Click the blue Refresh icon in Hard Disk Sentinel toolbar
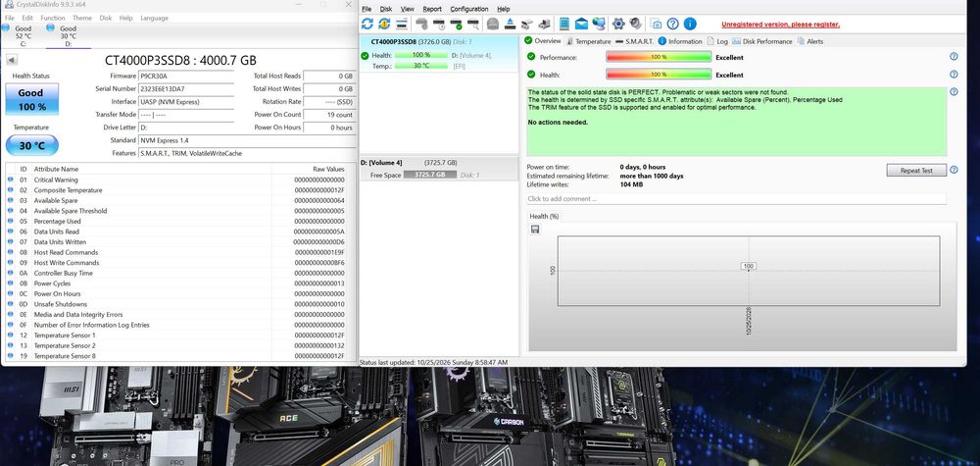980x466 pixels. 367,24
